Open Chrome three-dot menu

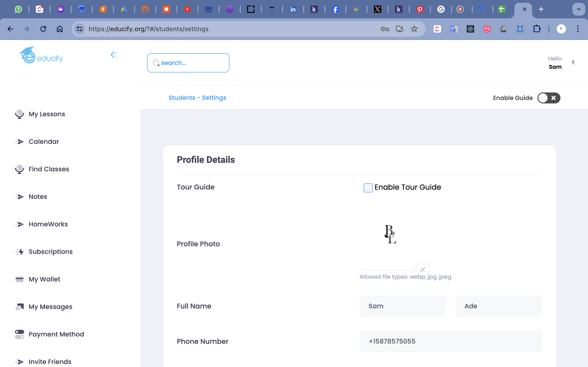[578, 29]
